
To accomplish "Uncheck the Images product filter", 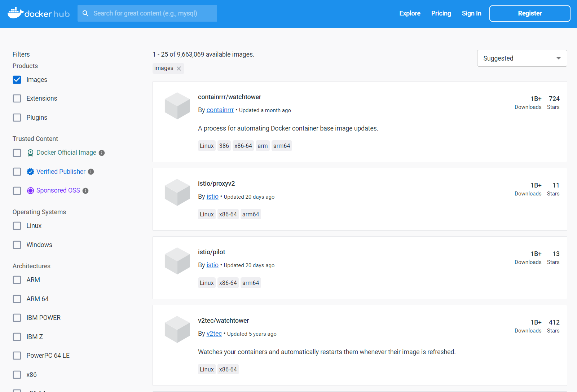I will [17, 80].
